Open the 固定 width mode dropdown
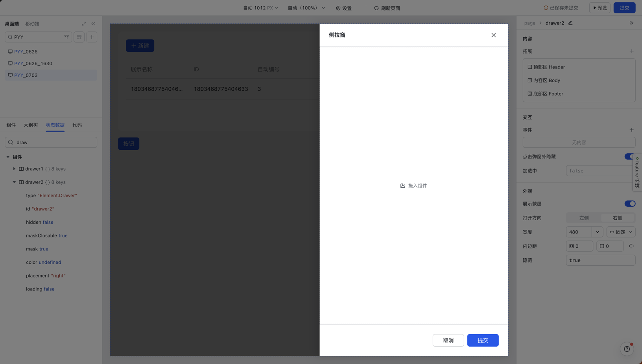The width and height of the screenshot is (642, 364). coord(621,232)
